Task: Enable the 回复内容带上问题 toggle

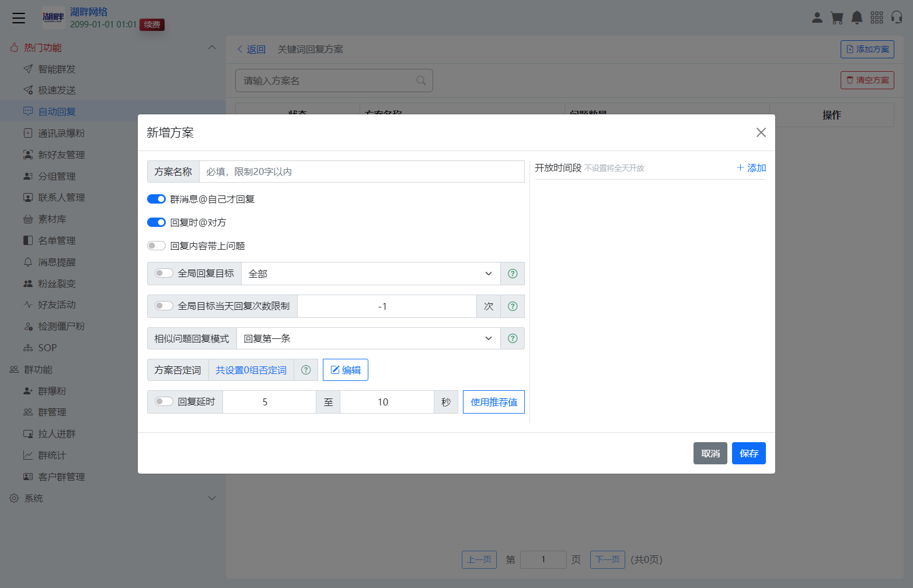Action: 156,246
